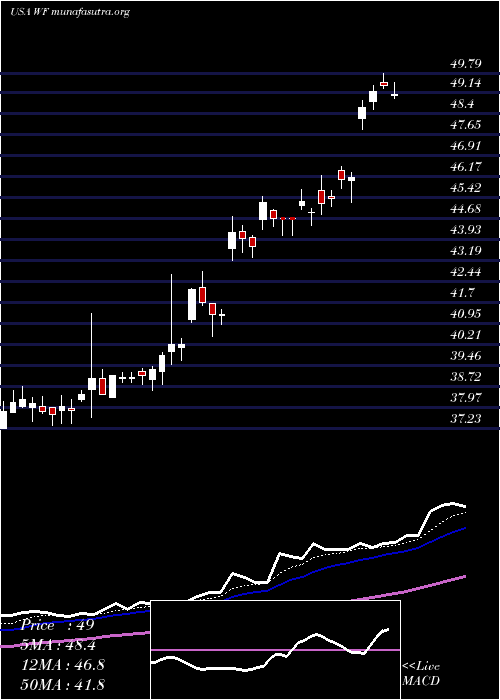Click the '5MA : 48.4' readout
This screenshot has height=700, width=500.
pyautogui.click(x=58, y=645)
